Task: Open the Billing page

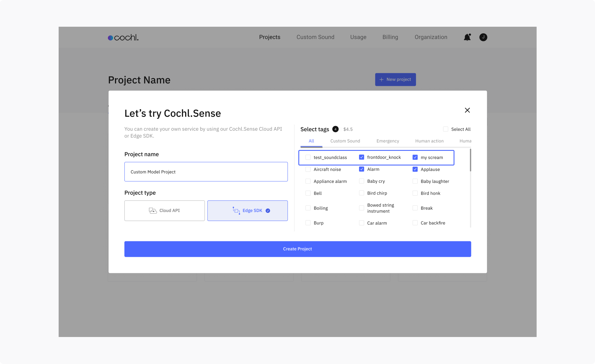Action: pos(390,37)
